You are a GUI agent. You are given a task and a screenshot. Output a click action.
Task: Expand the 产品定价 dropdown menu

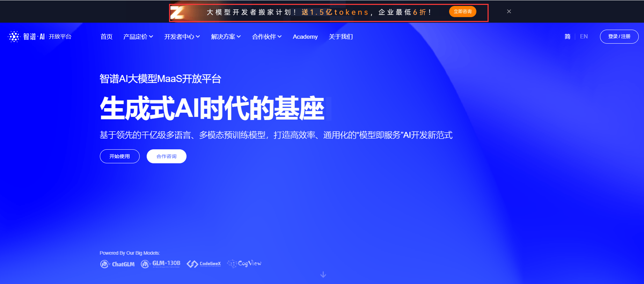(138, 37)
